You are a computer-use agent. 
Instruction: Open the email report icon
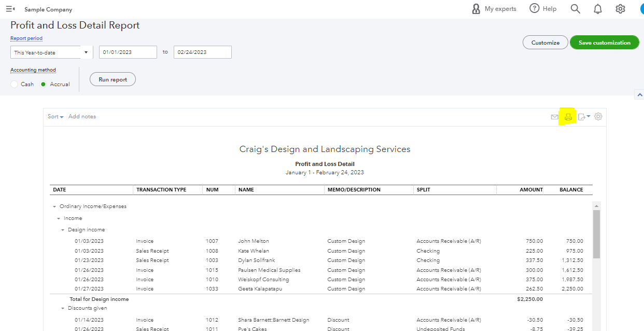554,116
